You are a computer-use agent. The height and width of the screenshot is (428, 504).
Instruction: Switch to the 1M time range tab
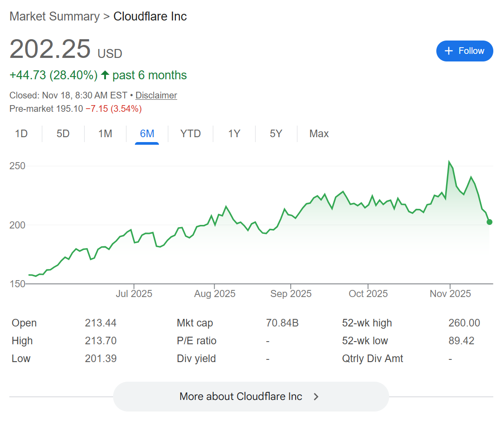point(105,134)
